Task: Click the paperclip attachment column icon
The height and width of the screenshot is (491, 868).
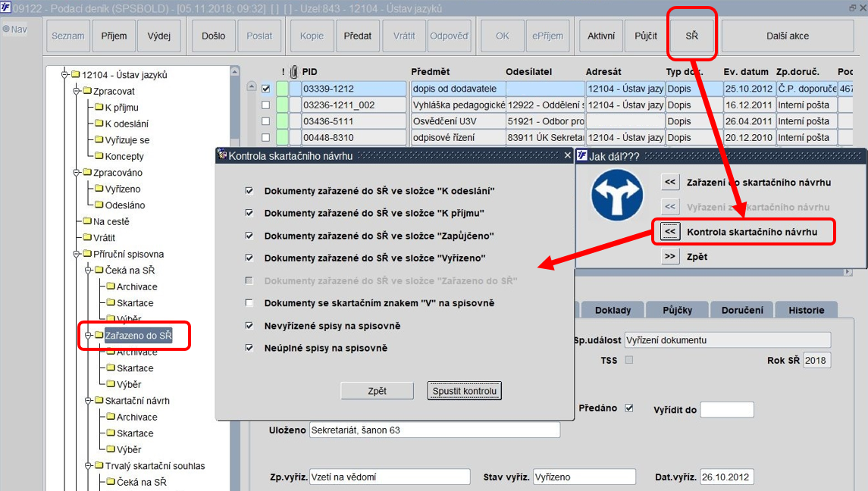Action: [294, 71]
